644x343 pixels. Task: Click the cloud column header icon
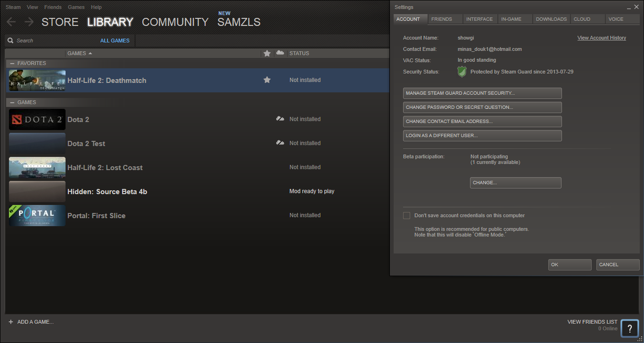280,53
